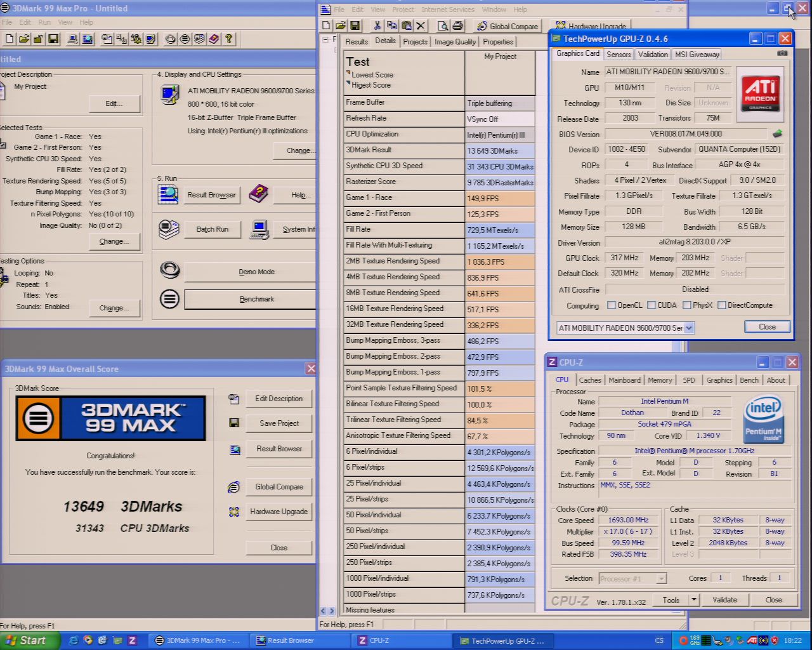Click the Print Preview icon in Result Browser
The image size is (812, 650).
443,26
